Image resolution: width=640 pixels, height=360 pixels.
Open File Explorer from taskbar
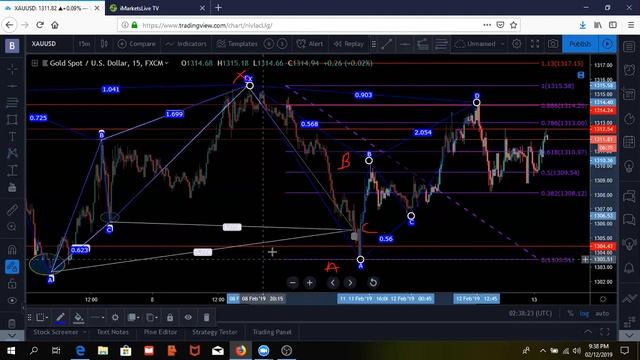pyautogui.click(x=103, y=351)
